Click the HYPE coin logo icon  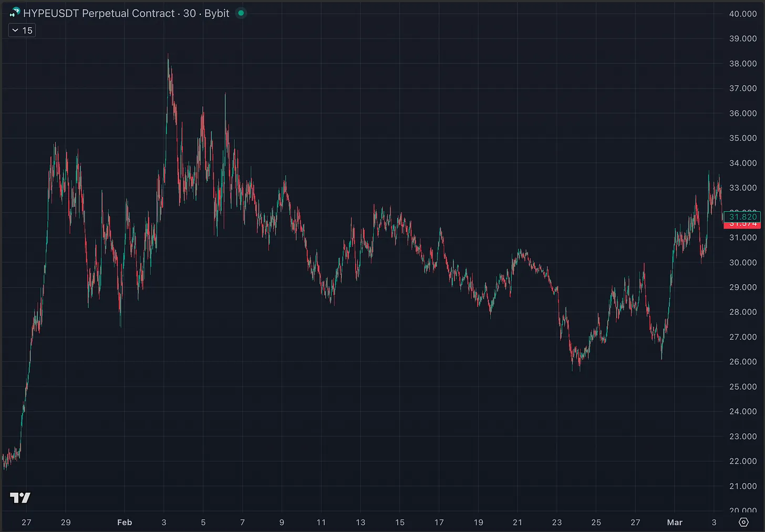point(15,13)
